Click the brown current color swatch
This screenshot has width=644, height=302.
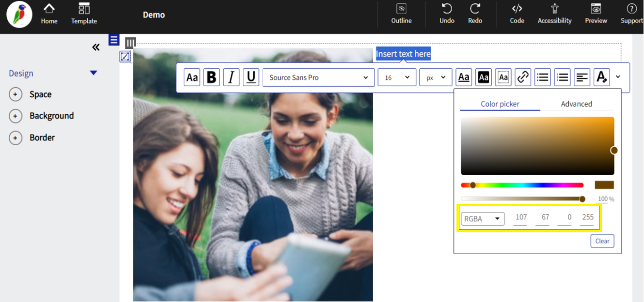pos(604,185)
